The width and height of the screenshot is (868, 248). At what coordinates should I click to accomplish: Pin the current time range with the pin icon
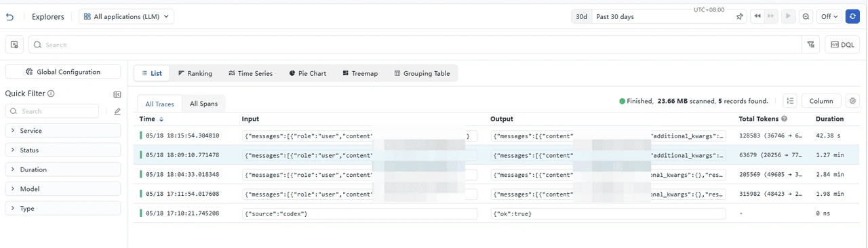[x=740, y=17]
